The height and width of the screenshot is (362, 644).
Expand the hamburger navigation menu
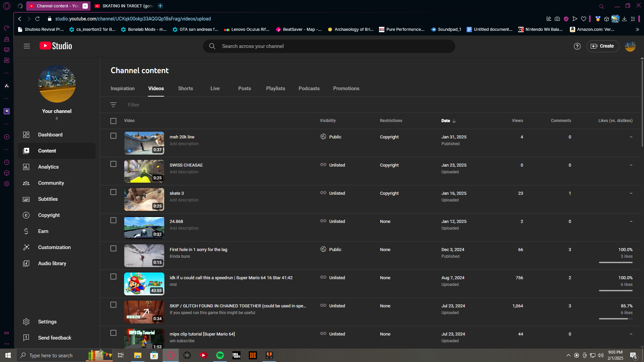tap(27, 46)
